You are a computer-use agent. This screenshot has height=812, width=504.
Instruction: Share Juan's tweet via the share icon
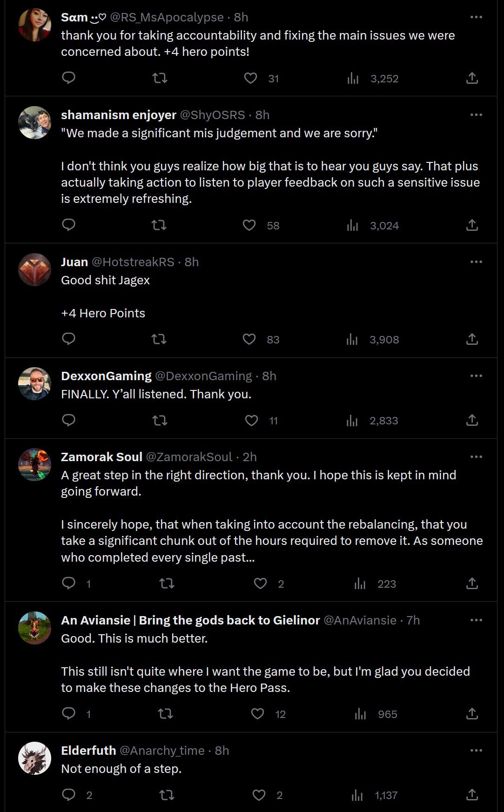472,339
